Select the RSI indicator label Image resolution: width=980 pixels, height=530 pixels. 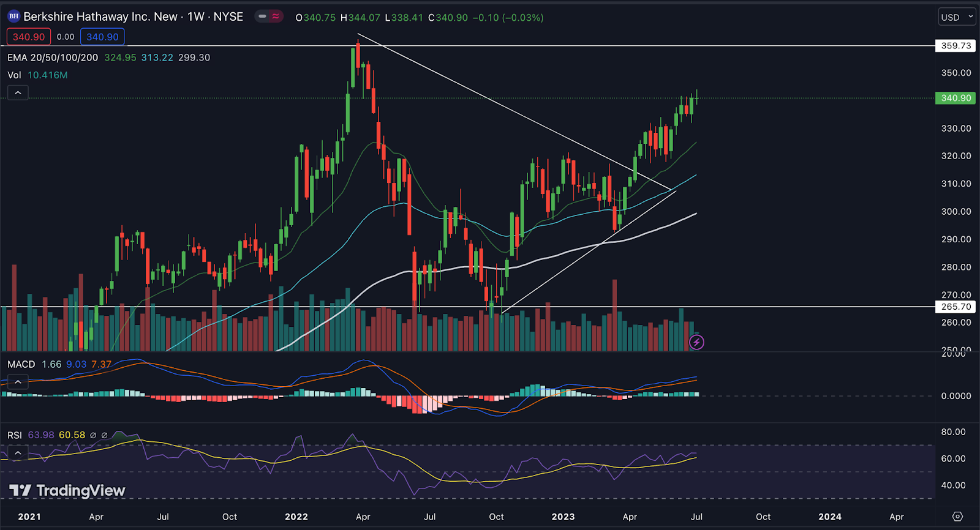[15, 435]
